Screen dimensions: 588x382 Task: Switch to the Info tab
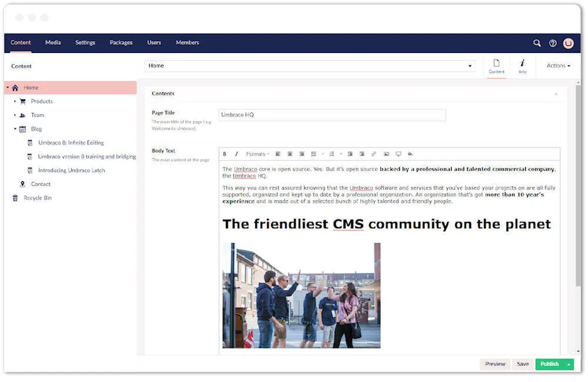tap(522, 67)
